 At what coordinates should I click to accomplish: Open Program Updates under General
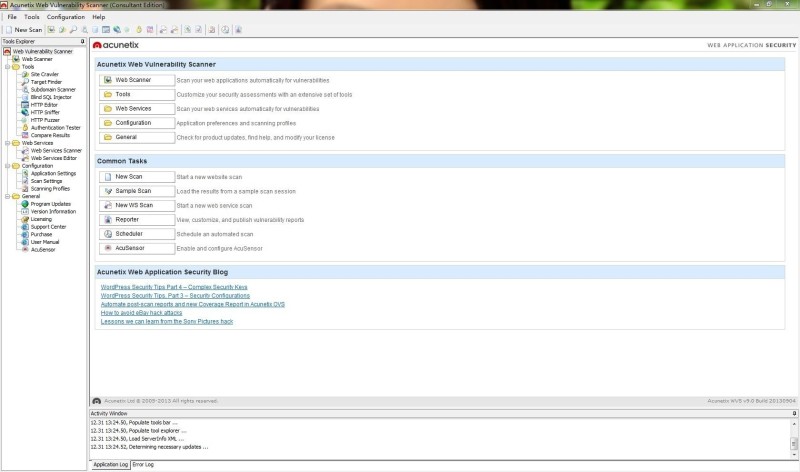pyautogui.click(x=50, y=203)
